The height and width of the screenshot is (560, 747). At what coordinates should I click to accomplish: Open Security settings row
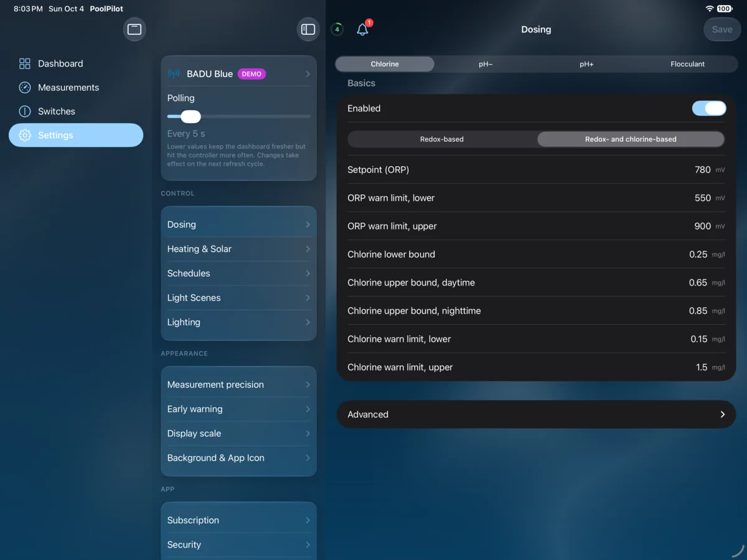pos(238,544)
